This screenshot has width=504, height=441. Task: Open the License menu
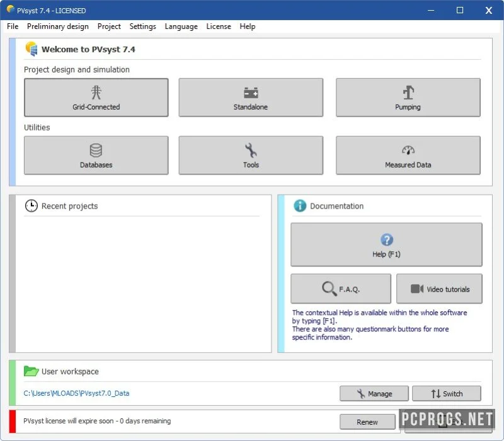click(x=219, y=26)
